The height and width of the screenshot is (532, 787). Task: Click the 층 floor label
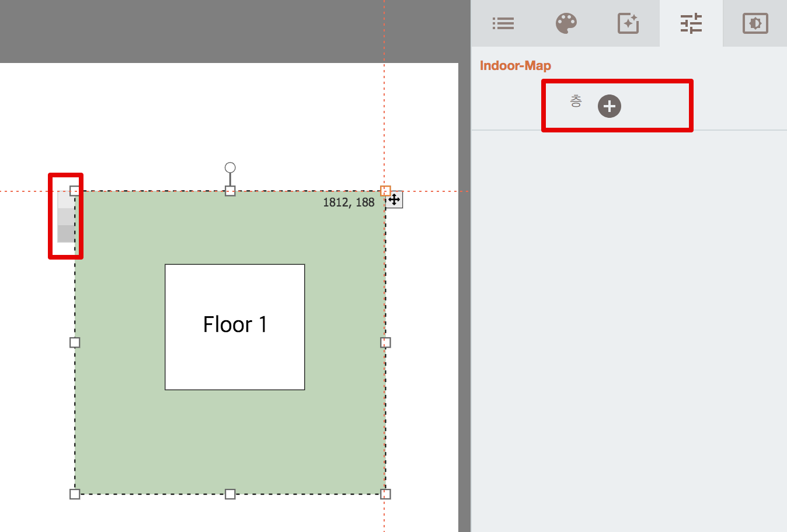click(576, 101)
